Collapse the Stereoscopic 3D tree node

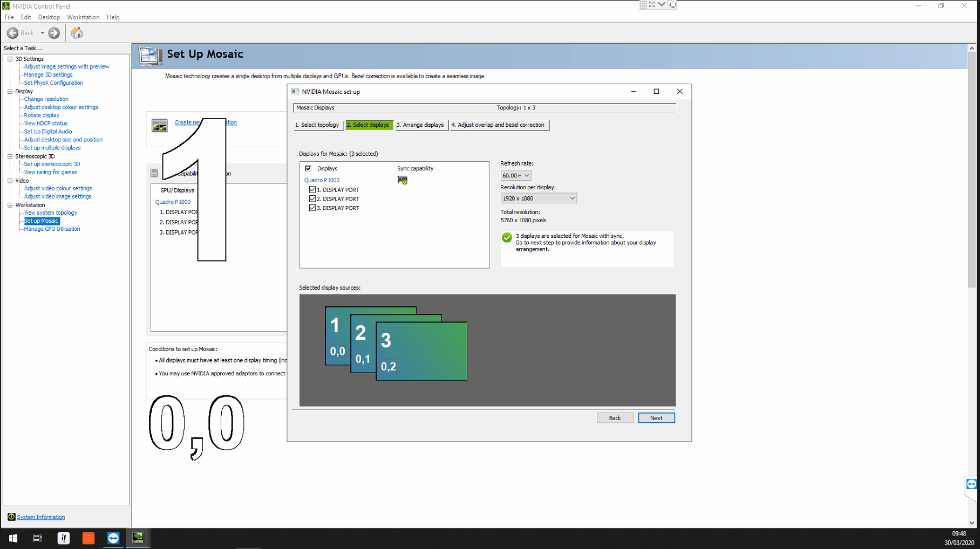click(x=10, y=156)
